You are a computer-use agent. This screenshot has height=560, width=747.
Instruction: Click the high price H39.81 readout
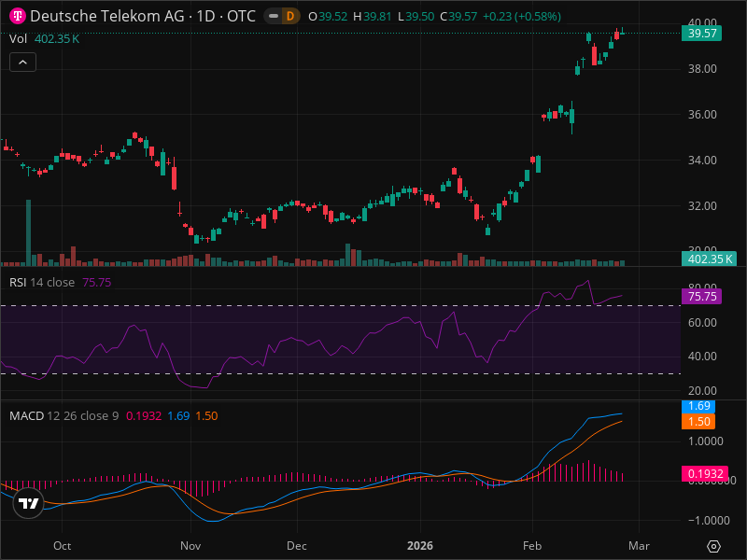(372, 16)
